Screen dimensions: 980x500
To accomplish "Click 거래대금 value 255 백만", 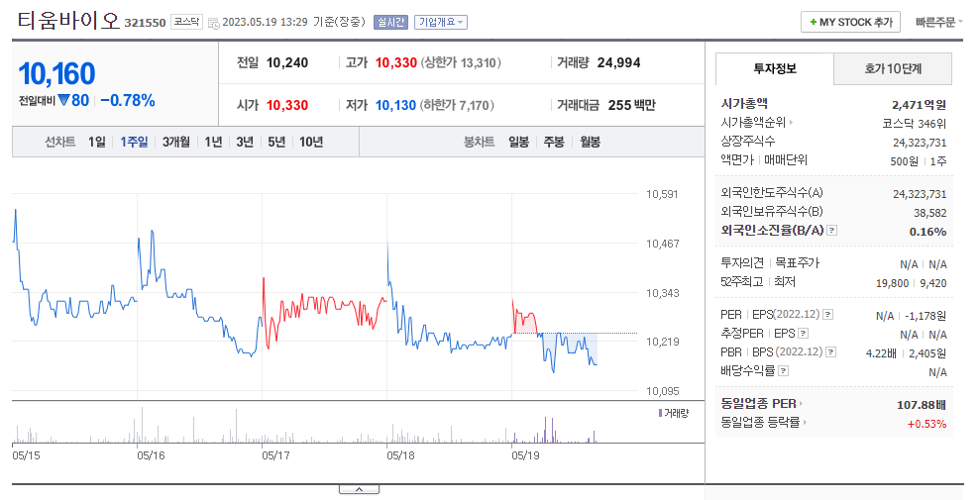I will (632, 106).
